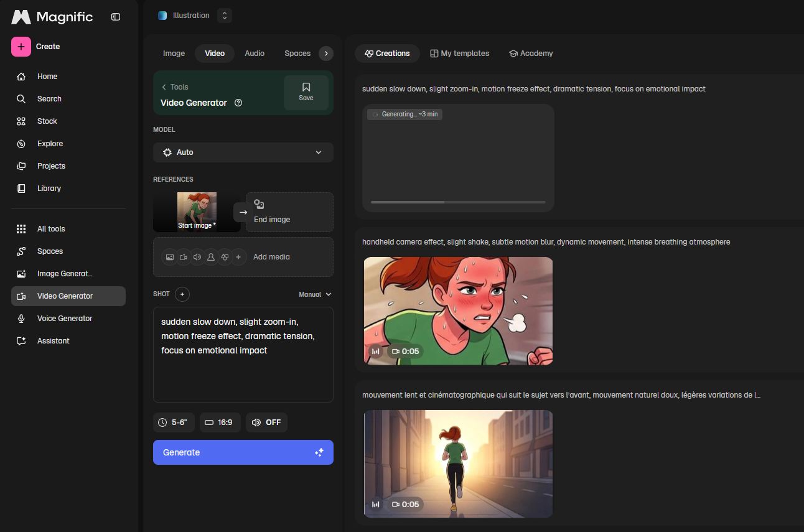Click the bars icon on the red-faced girl video
Viewport: 804px width, 532px height.
(375, 352)
